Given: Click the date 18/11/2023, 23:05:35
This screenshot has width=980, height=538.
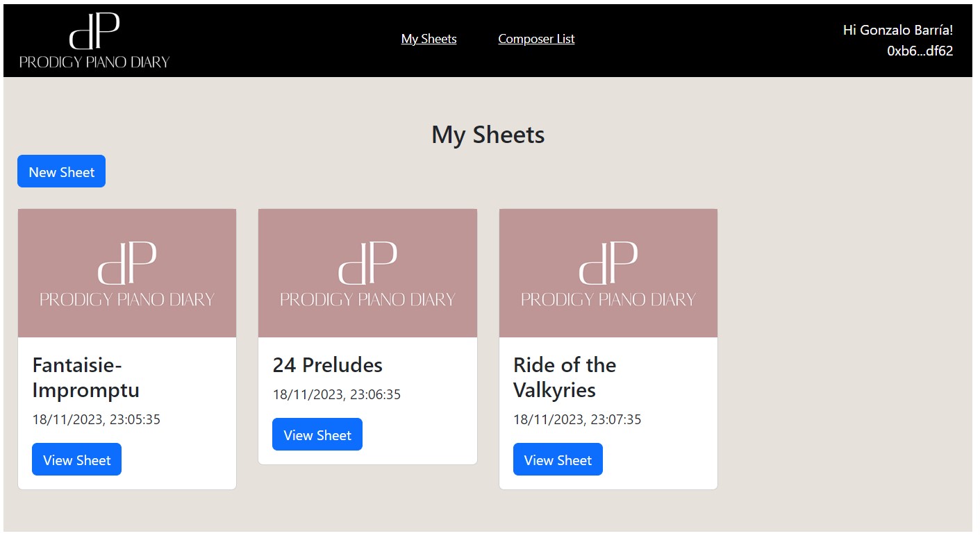Looking at the screenshot, I should [x=97, y=419].
